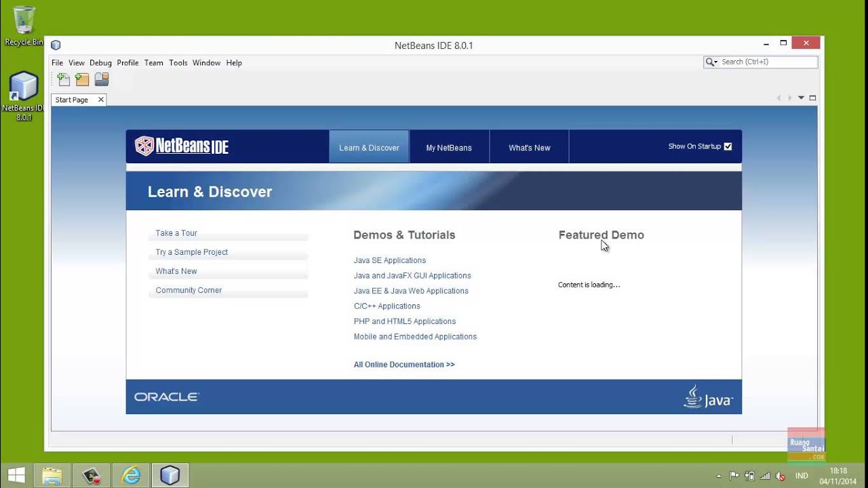Click the Take a Tour link
The image size is (868, 488).
tap(176, 233)
